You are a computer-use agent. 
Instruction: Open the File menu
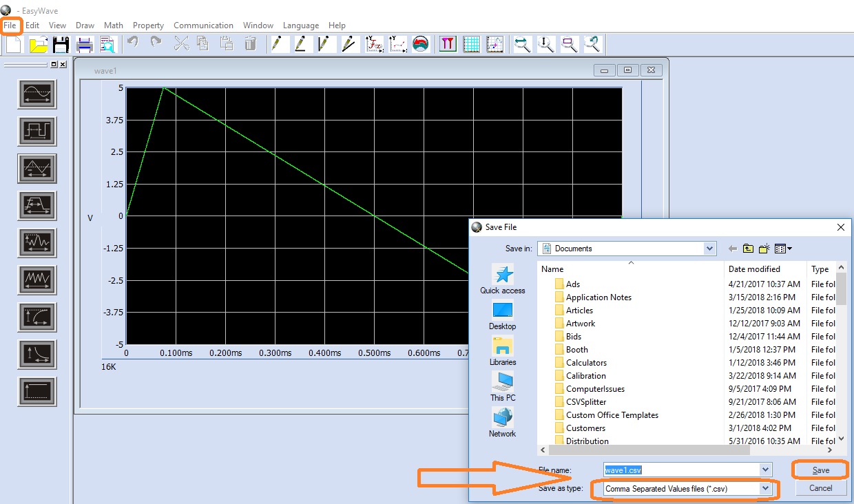[x=10, y=25]
